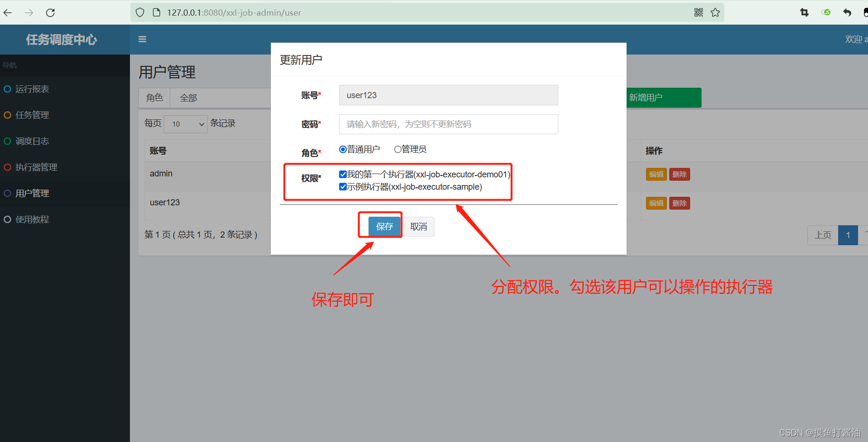Click the 运行报表 circle icon in sidebar
Screen dimensions: 868x442
click(x=7, y=89)
